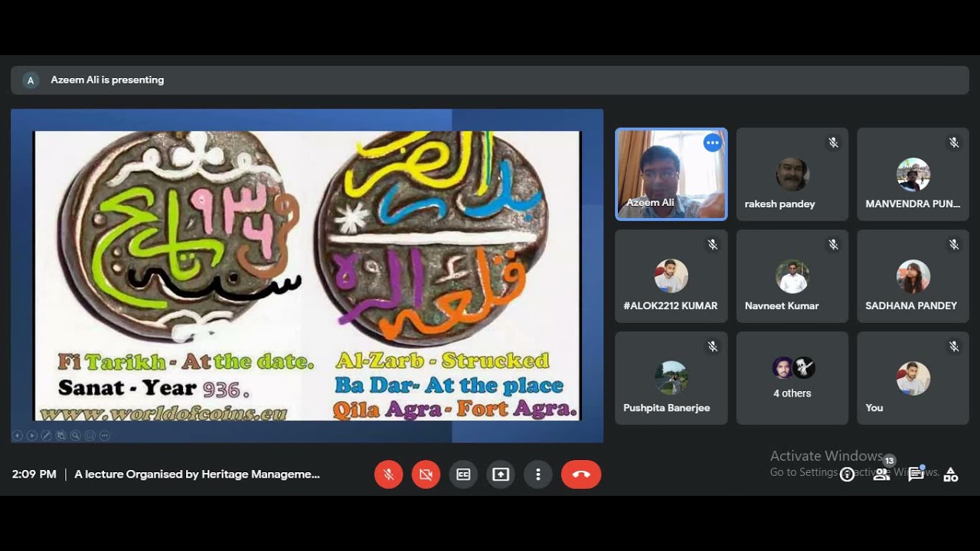Click the 2:09 PM clock text
Viewport: 980px width, 551px height.
[x=34, y=474]
